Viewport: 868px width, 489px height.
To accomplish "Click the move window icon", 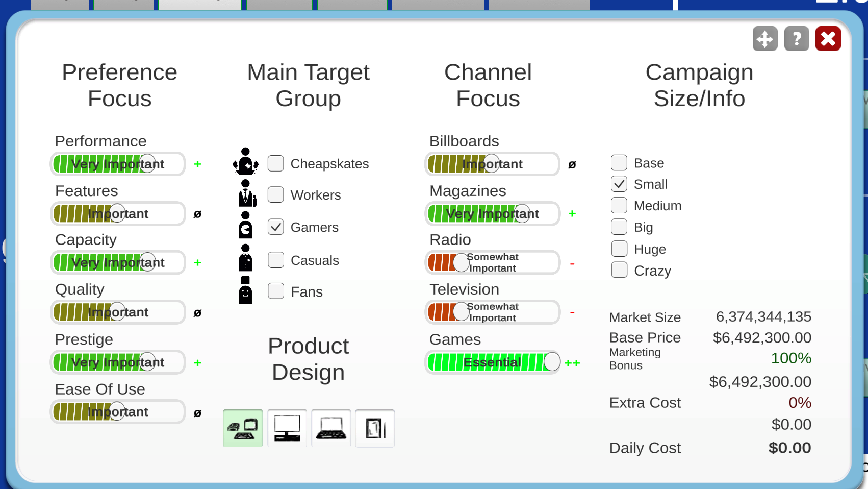I will click(x=765, y=39).
